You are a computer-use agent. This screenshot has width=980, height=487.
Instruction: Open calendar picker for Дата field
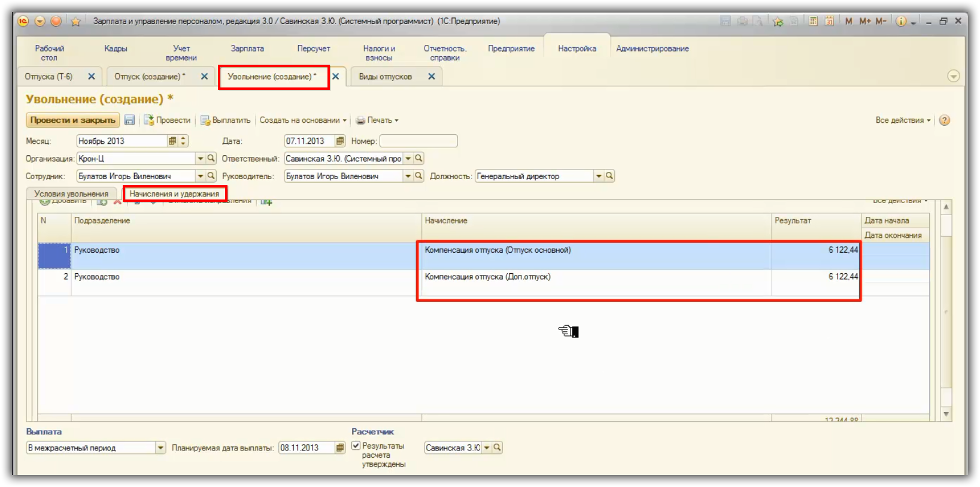click(x=340, y=141)
